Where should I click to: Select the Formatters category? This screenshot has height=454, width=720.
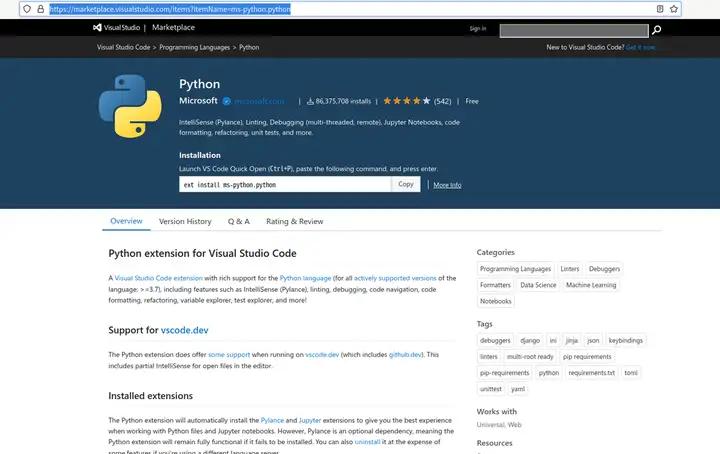495,285
